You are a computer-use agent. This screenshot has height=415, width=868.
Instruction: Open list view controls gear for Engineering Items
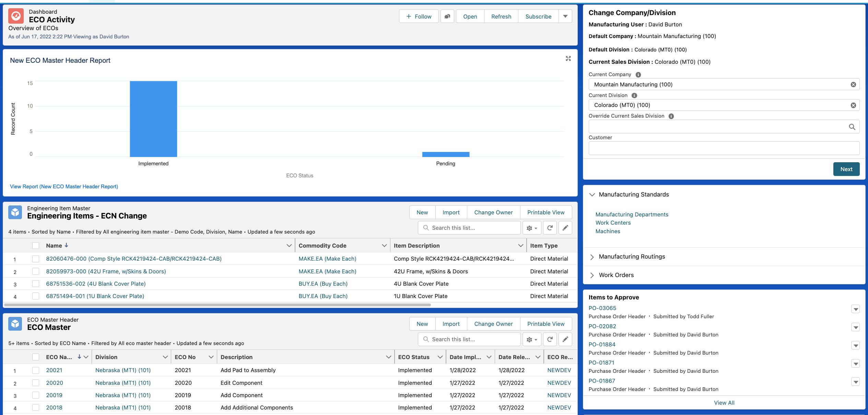point(531,228)
